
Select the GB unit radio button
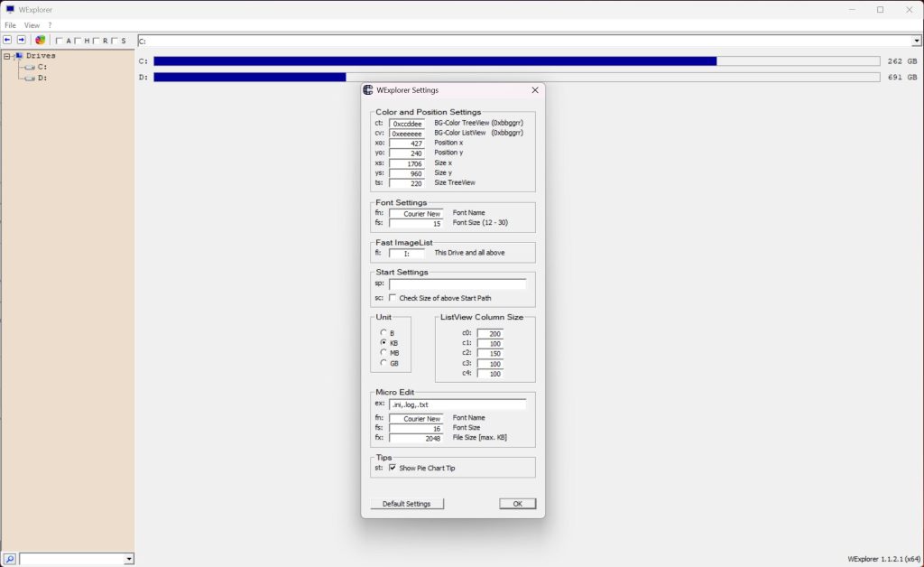[383, 362]
